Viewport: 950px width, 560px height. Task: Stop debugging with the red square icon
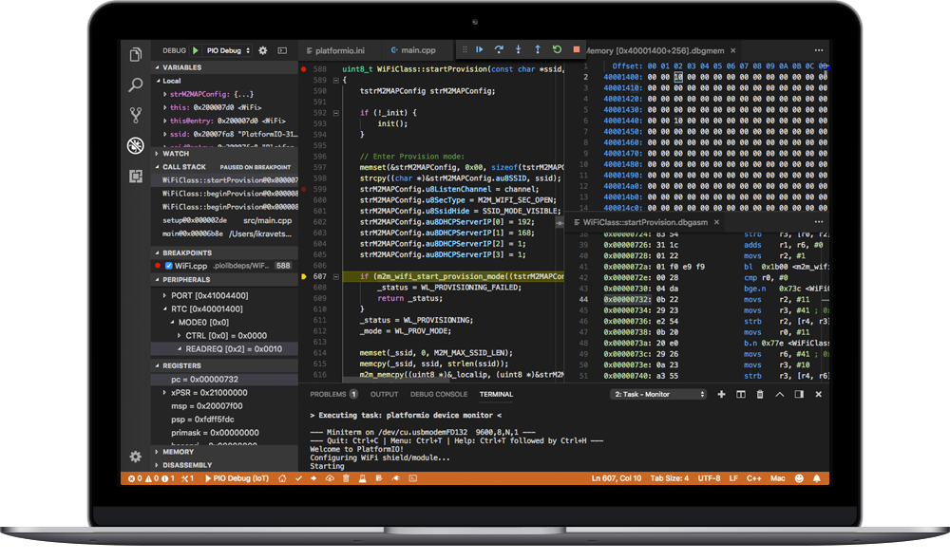point(576,49)
